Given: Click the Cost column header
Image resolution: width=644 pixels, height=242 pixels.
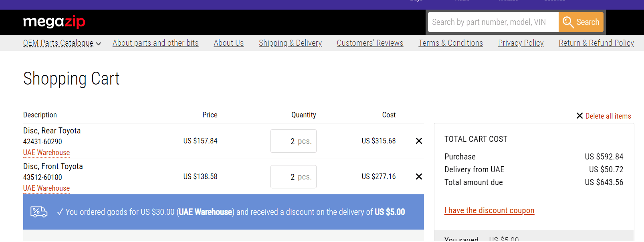Looking at the screenshot, I should [389, 115].
